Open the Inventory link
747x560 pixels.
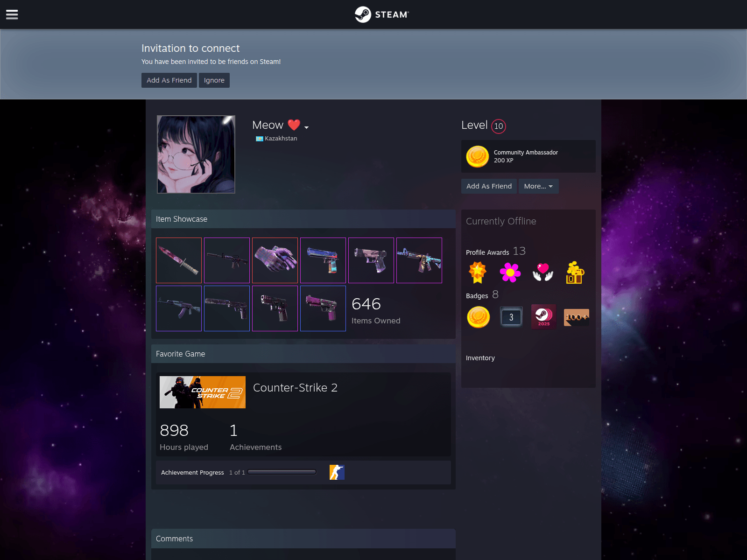[480, 358]
